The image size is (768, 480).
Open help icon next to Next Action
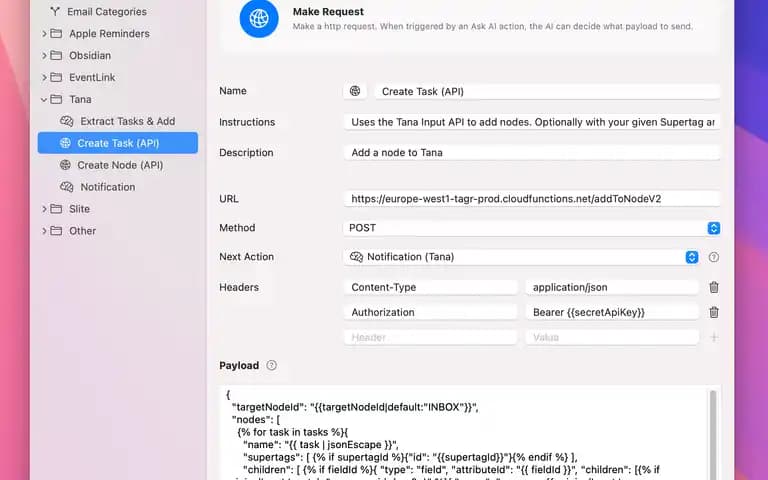pos(714,257)
